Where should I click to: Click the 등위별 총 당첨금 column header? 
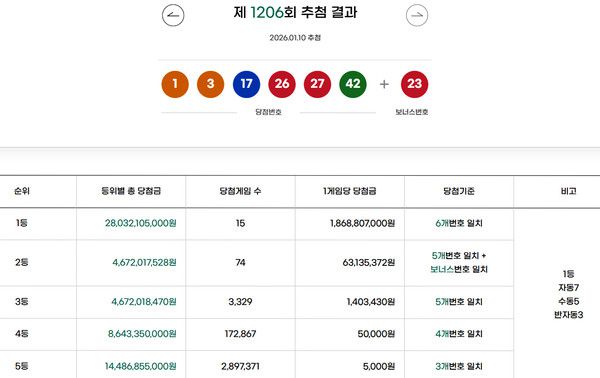131,191
